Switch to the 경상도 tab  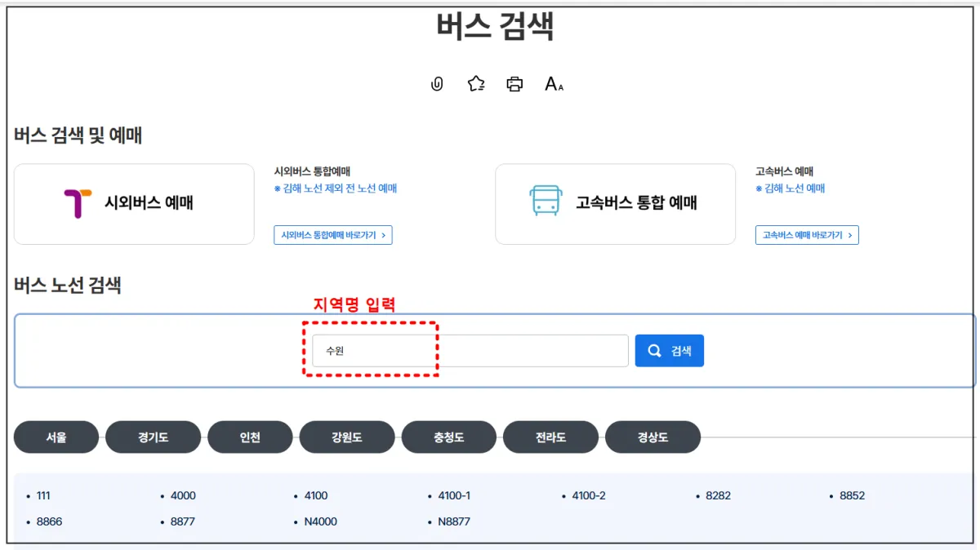(653, 437)
